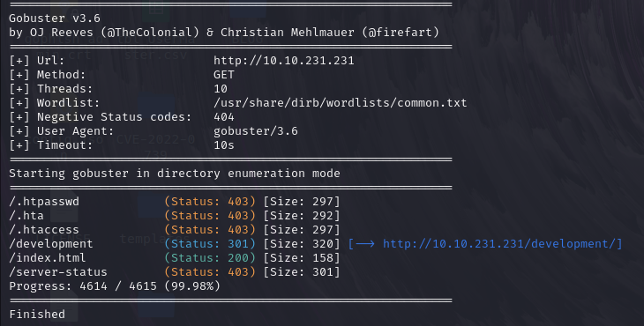Viewport: 644px width, 326px height.
Task: Click the Status: 200 code text
Action: [x=210, y=258]
